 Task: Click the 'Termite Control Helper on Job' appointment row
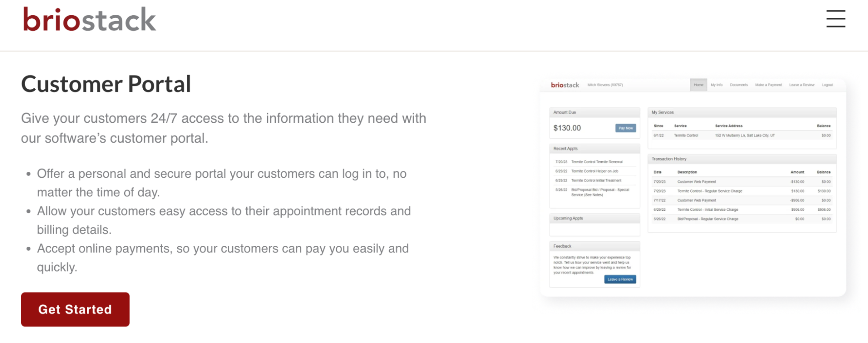594,171
